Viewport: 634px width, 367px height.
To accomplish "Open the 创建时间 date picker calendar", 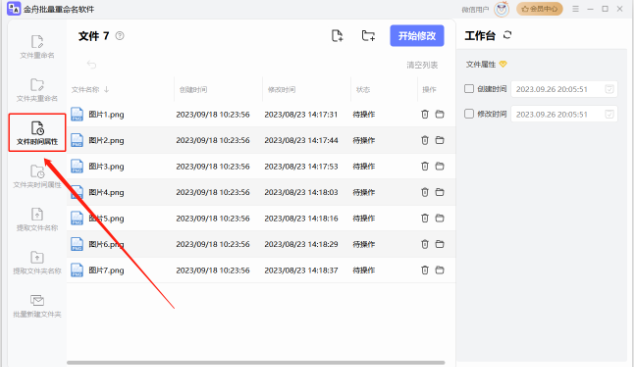I will point(609,89).
